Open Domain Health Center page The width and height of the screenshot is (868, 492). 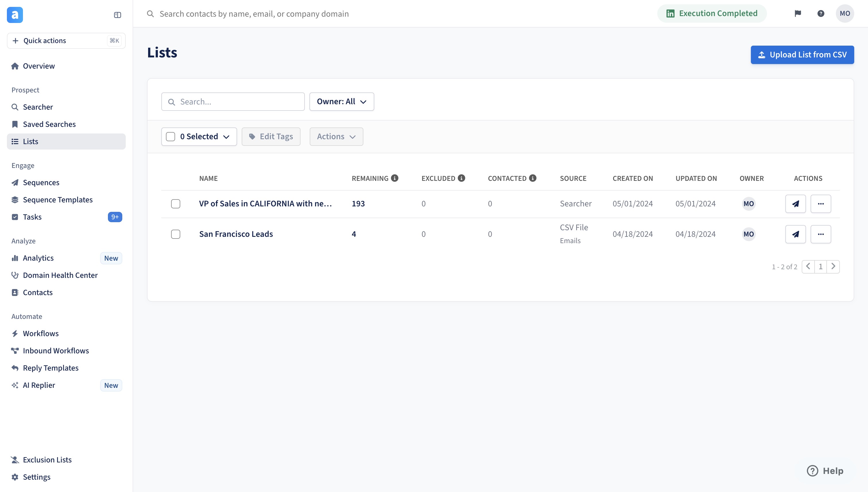coord(60,275)
